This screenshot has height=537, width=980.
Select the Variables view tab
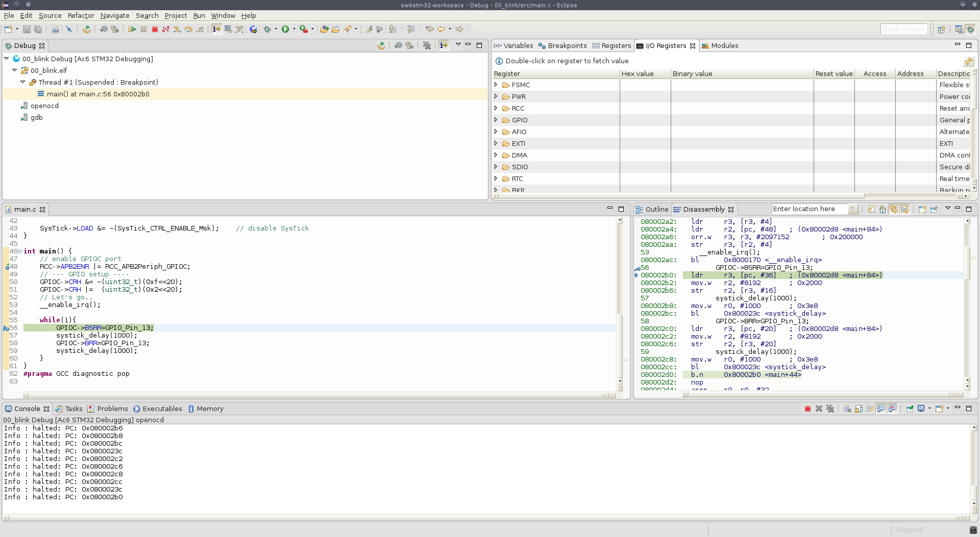[517, 45]
